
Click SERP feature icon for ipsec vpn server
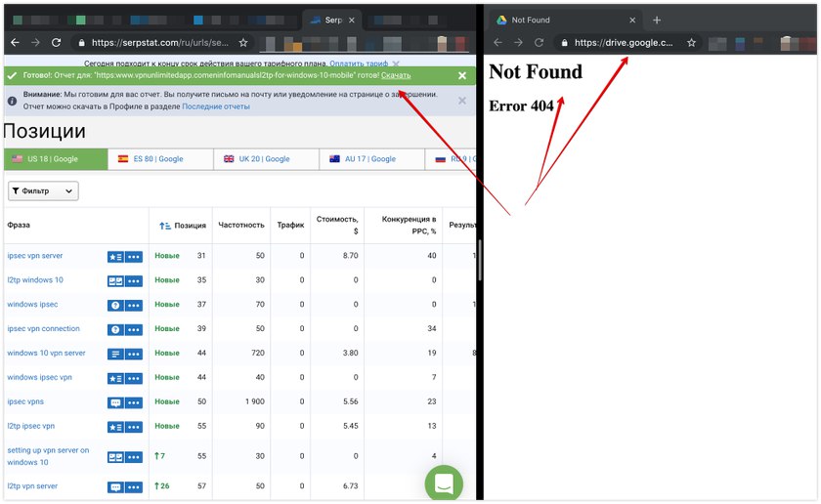pyautogui.click(x=115, y=257)
